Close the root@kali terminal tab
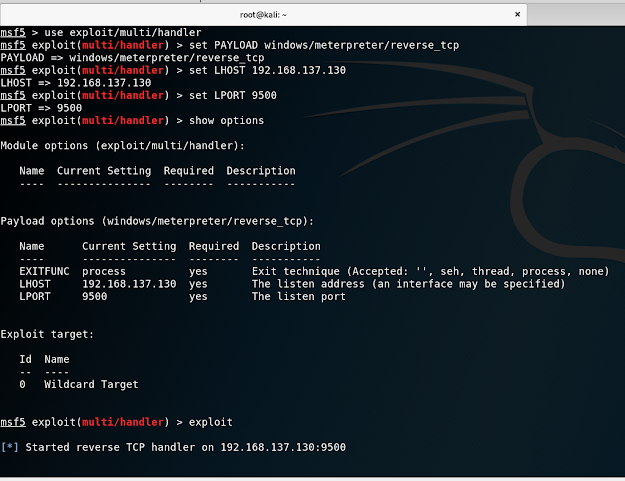The height and width of the screenshot is (481, 625). coord(517,14)
